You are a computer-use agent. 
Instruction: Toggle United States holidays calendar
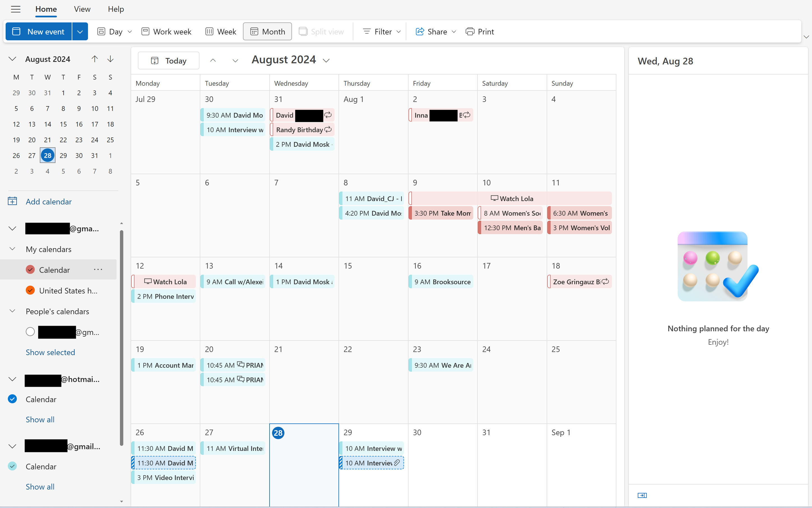[30, 291]
